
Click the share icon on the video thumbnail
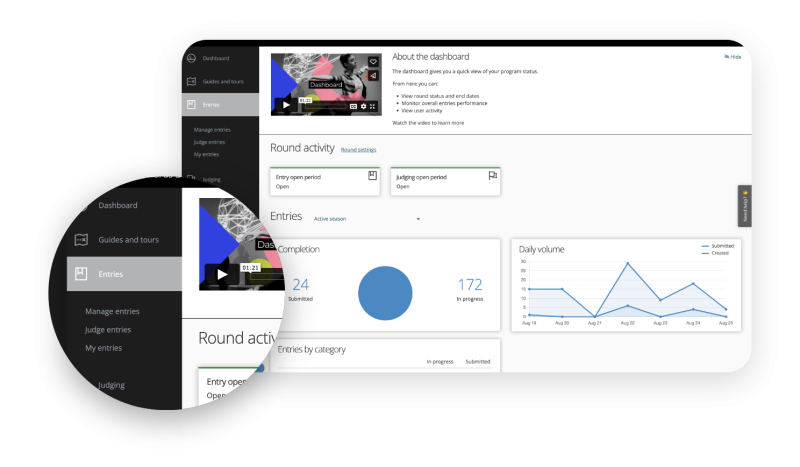point(373,75)
